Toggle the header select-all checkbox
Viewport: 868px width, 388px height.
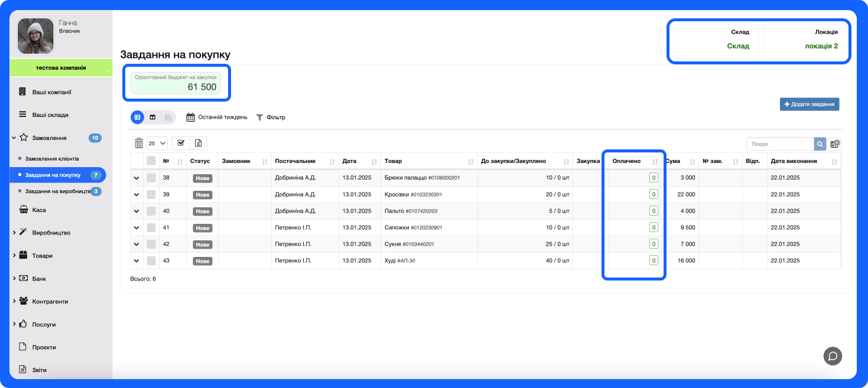[x=151, y=161]
